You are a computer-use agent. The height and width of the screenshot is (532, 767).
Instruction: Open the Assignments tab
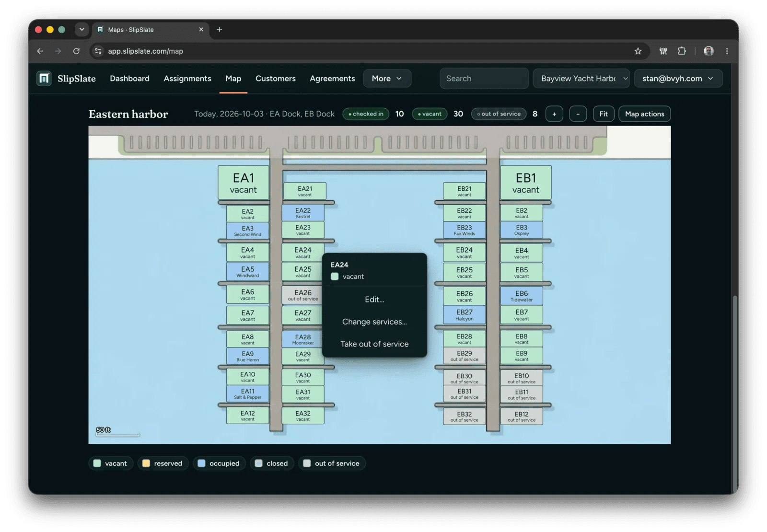[187, 79]
